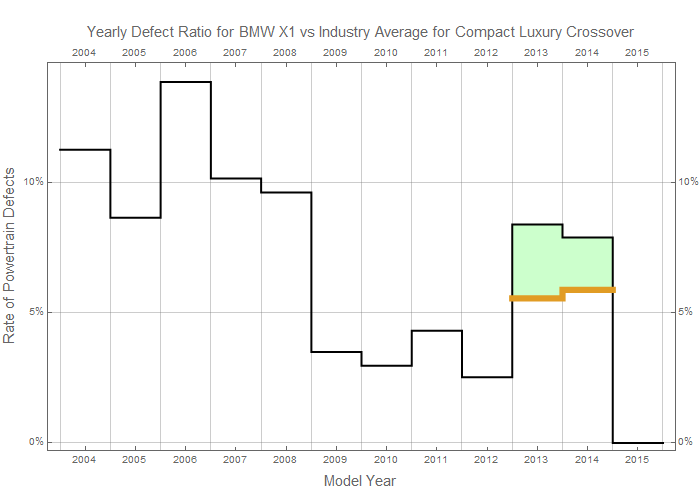Click the bottom axis tick label 2010
This screenshot has height=490, width=700.
point(386,460)
